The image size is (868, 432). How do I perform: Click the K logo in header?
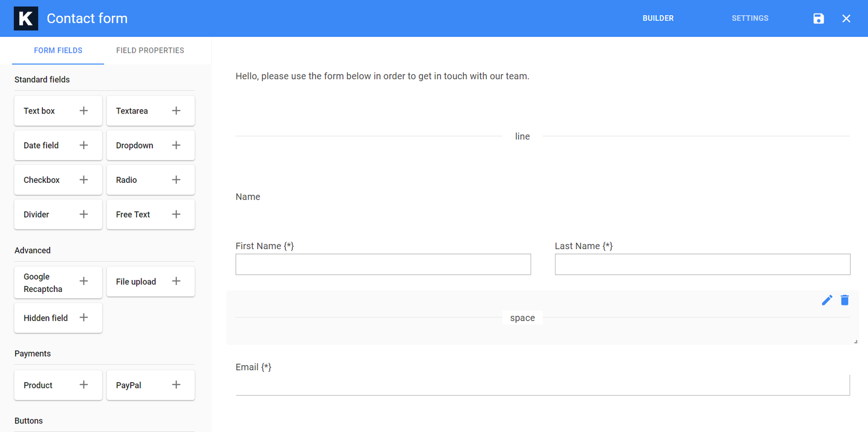click(25, 18)
